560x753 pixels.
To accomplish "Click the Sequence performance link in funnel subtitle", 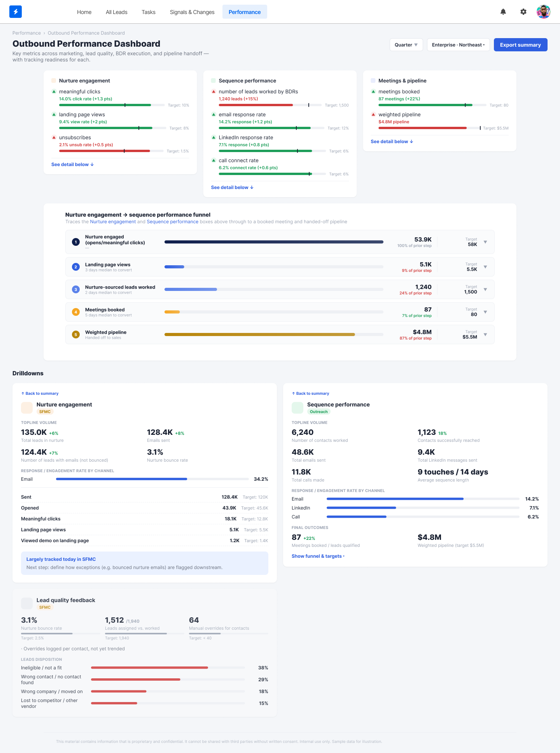I will (x=173, y=222).
